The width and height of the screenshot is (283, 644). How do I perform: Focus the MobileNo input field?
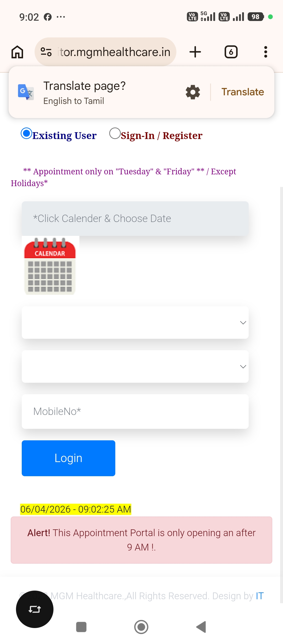(135, 412)
